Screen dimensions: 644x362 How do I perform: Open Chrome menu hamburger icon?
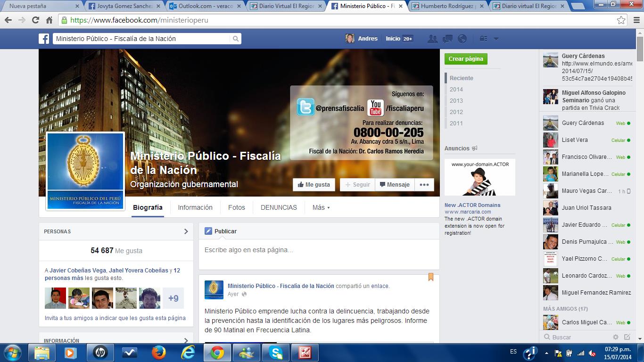(x=636, y=20)
